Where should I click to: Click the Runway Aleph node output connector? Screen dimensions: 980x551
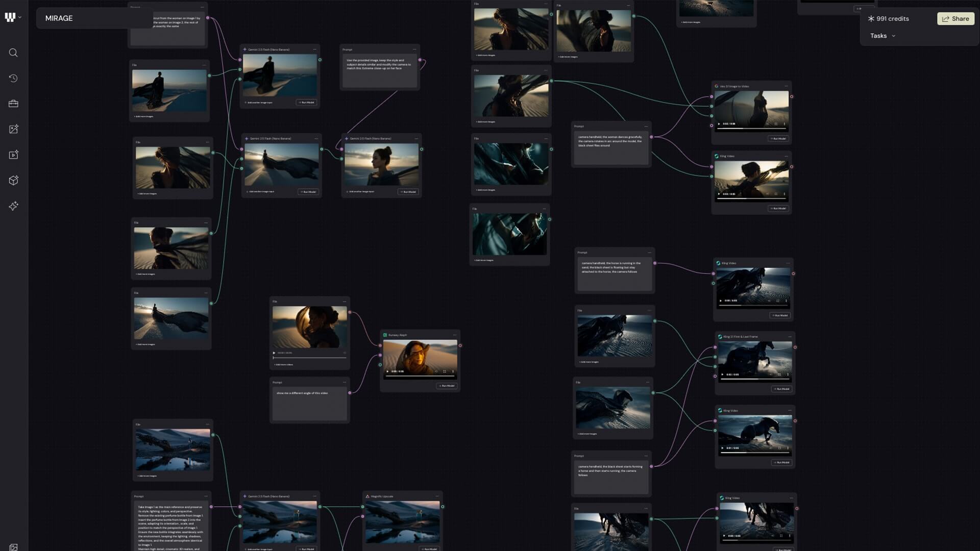coord(460,345)
